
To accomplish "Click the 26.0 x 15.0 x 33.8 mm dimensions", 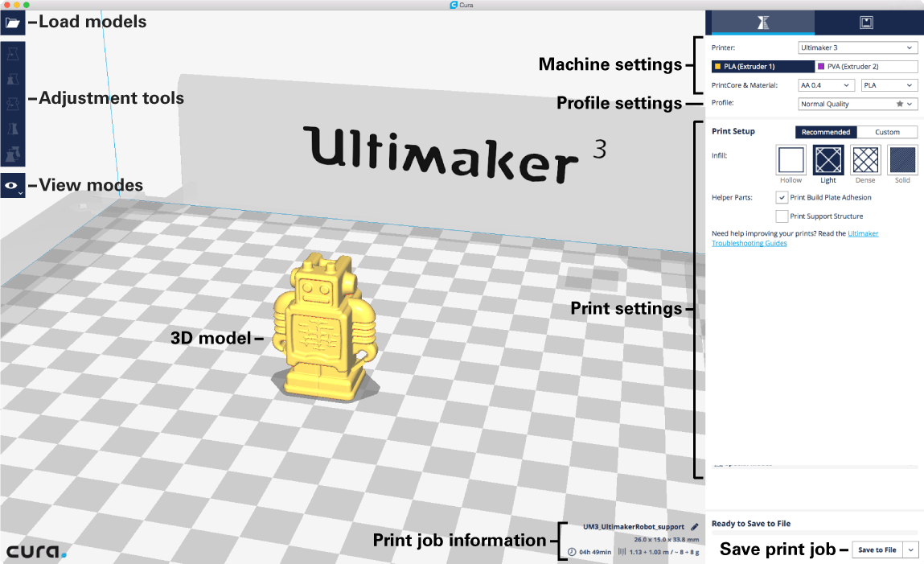I will point(666,539).
